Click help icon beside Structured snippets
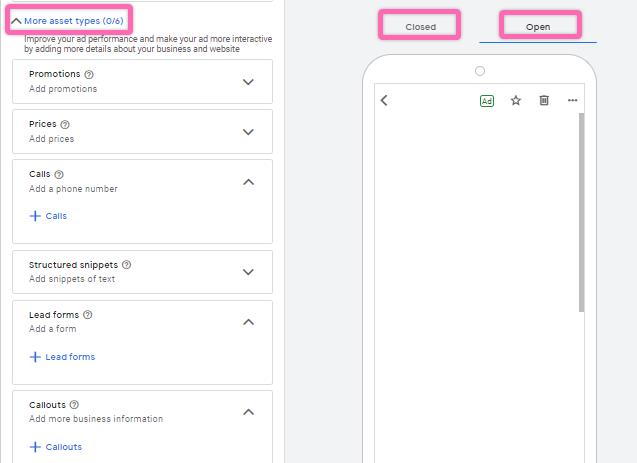This screenshot has height=463, width=637. pyautogui.click(x=126, y=265)
